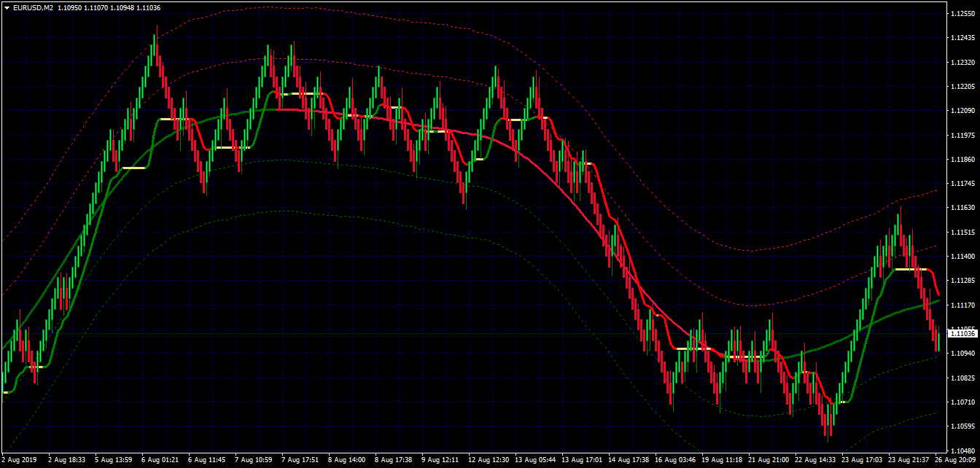Click the 1.10940 price scale label

tap(962, 353)
